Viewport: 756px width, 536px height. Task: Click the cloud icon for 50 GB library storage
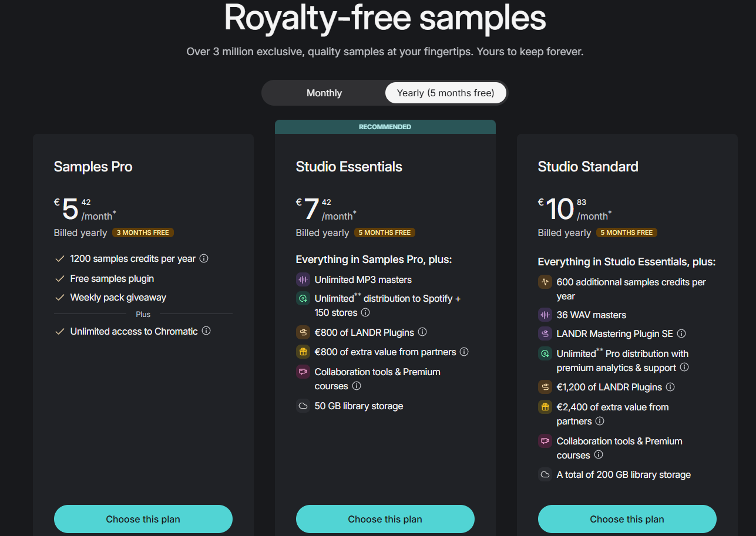click(303, 406)
